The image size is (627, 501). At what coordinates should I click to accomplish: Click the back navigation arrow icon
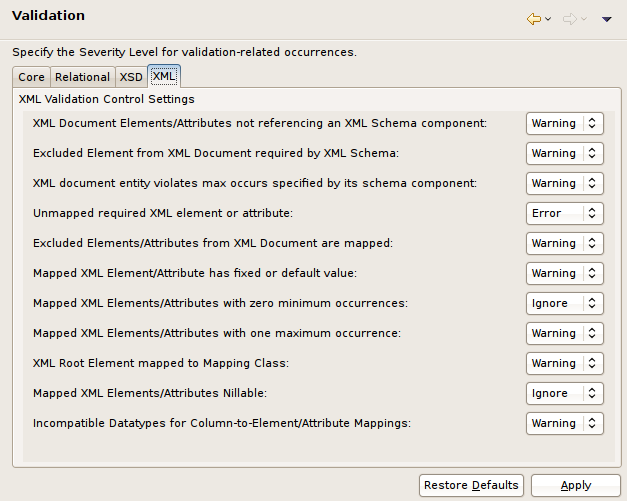coord(533,19)
